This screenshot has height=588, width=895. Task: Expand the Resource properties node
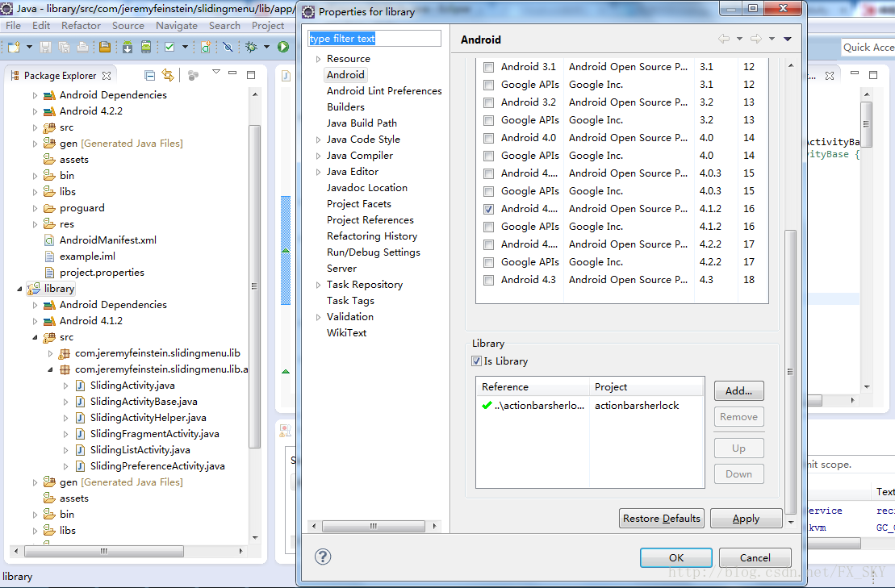(x=318, y=59)
